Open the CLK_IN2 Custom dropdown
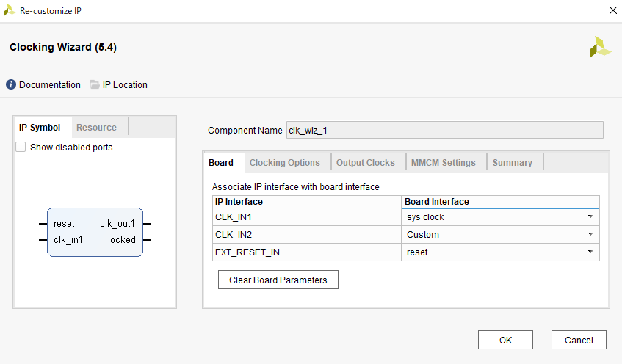This screenshot has height=364, width=622. pyautogui.click(x=590, y=234)
